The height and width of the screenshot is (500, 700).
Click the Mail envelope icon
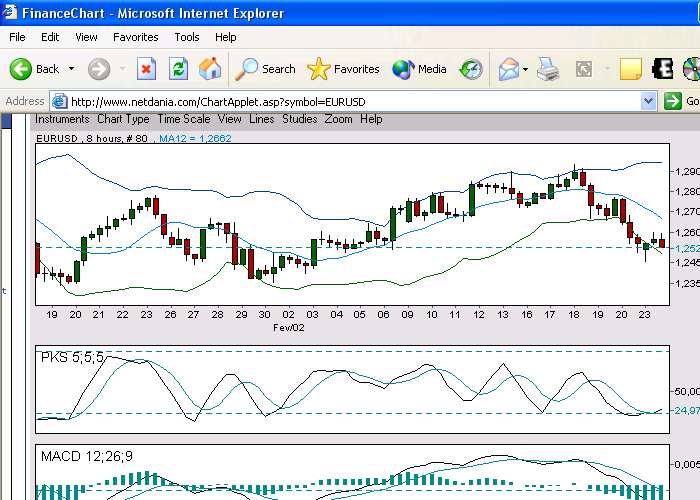click(509, 69)
